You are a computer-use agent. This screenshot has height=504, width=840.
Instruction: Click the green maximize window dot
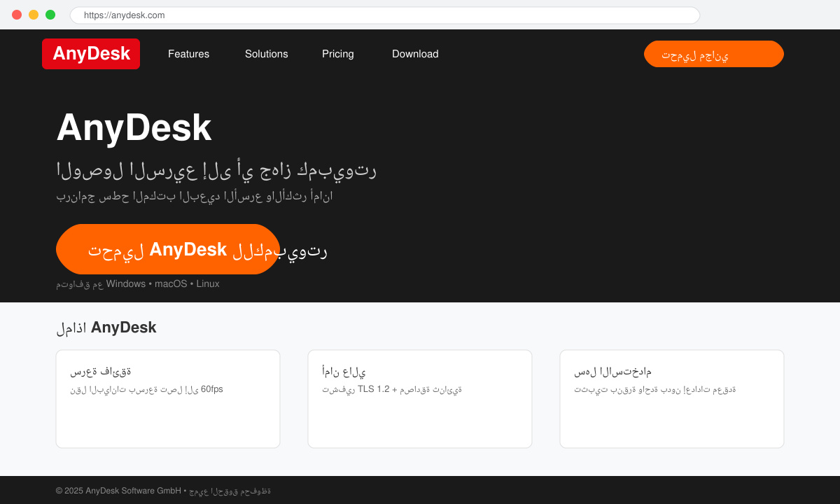coord(50,15)
